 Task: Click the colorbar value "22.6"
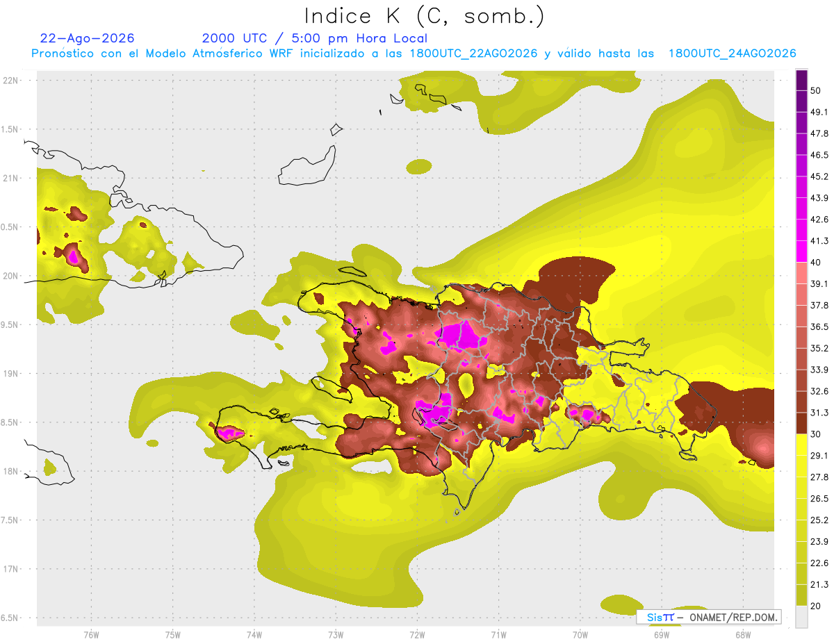tap(819, 563)
